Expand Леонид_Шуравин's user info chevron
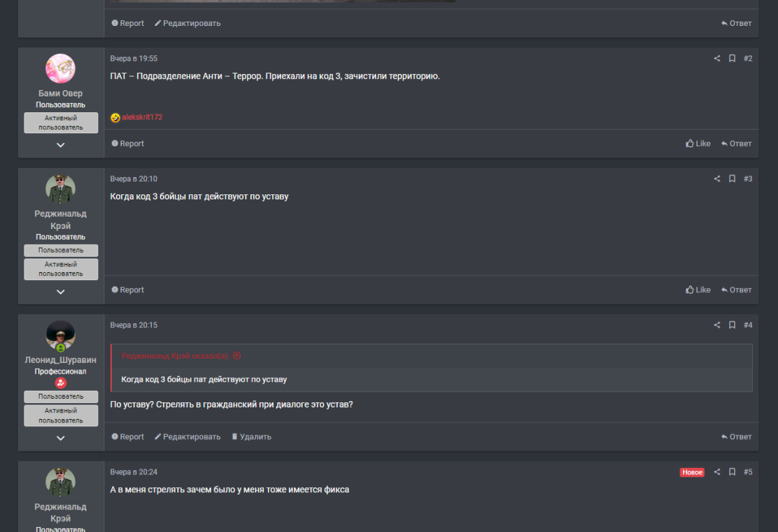This screenshot has width=778, height=532. click(61, 438)
